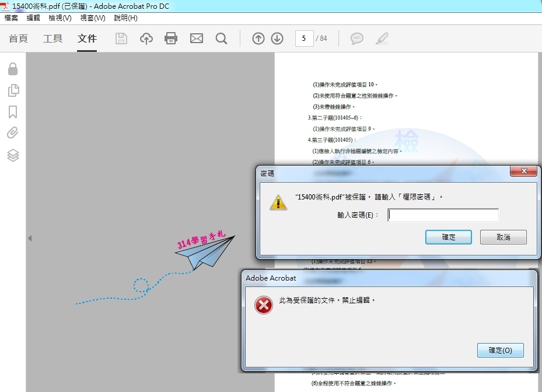
Task: Click the print icon
Action: (171, 38)
